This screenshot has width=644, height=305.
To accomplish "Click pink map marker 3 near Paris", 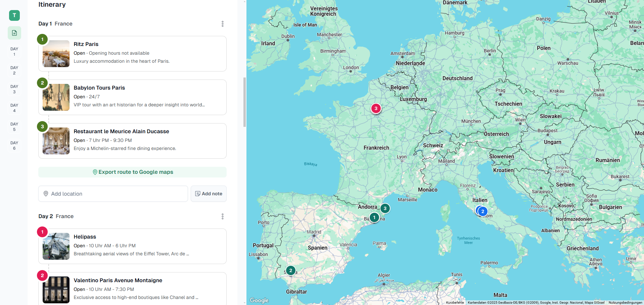I will pos(376,108).
